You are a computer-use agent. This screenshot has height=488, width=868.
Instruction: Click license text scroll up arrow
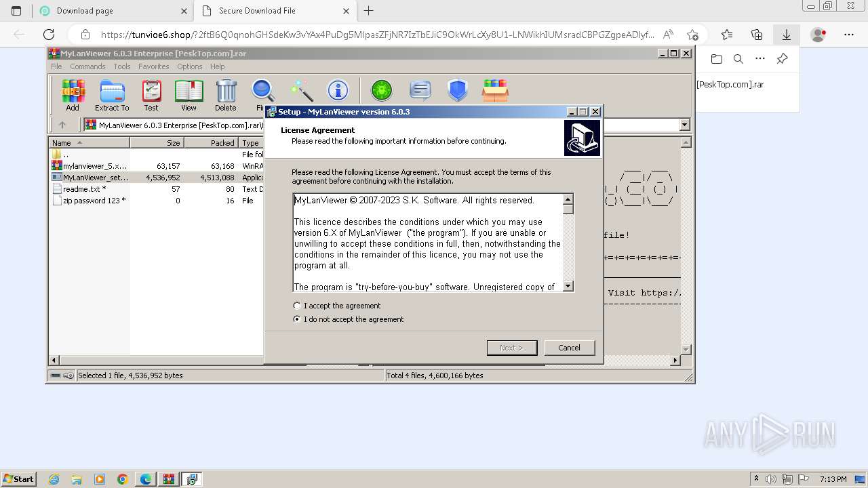click(568, 199)
